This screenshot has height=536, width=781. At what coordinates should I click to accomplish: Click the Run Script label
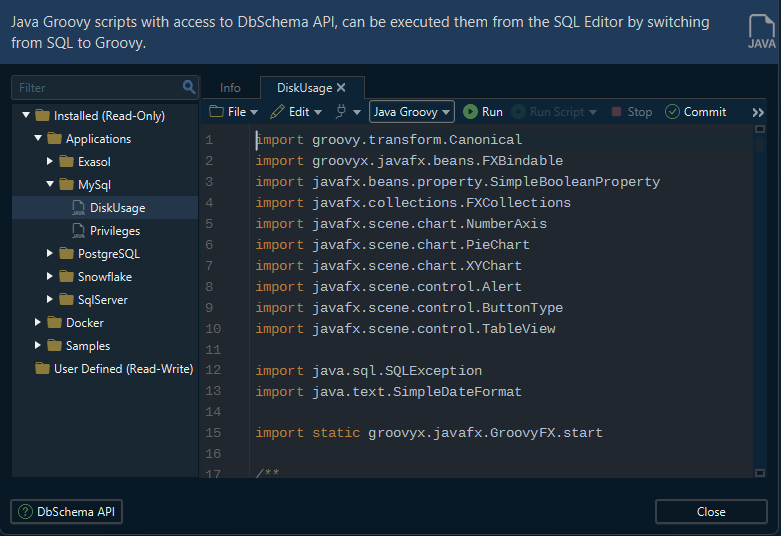pyautogui.click(x=557, y=112)
